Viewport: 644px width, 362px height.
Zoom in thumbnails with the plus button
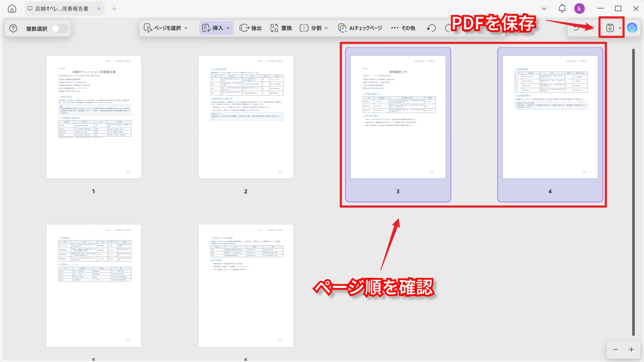click(631, 349)
